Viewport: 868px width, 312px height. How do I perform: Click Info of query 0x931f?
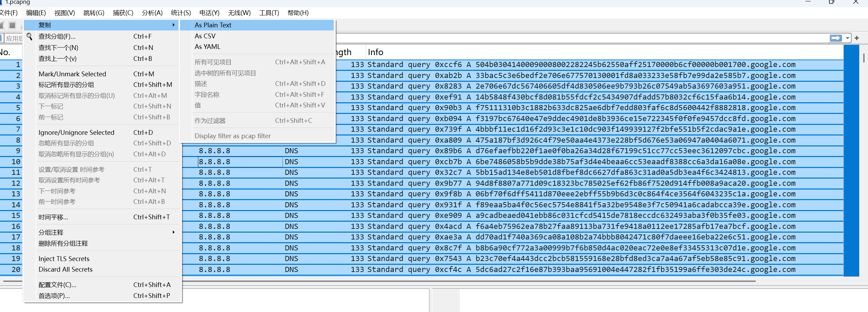click(581, 205)
